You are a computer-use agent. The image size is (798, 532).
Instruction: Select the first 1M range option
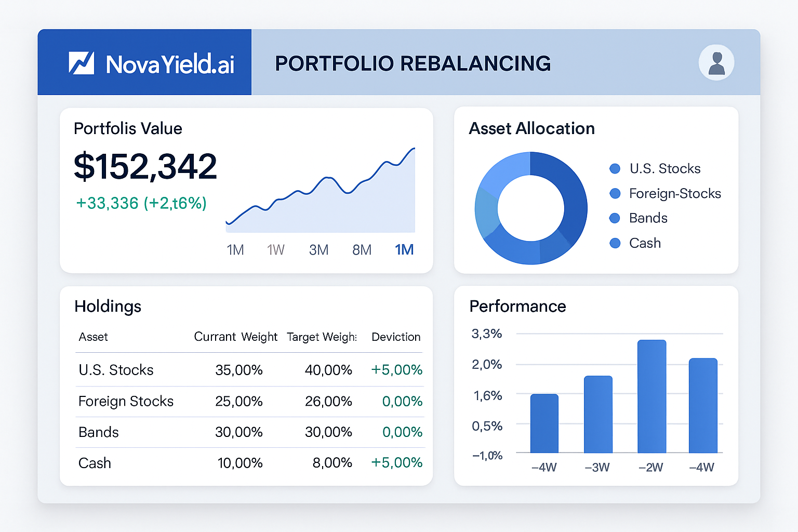pos(235,250)
